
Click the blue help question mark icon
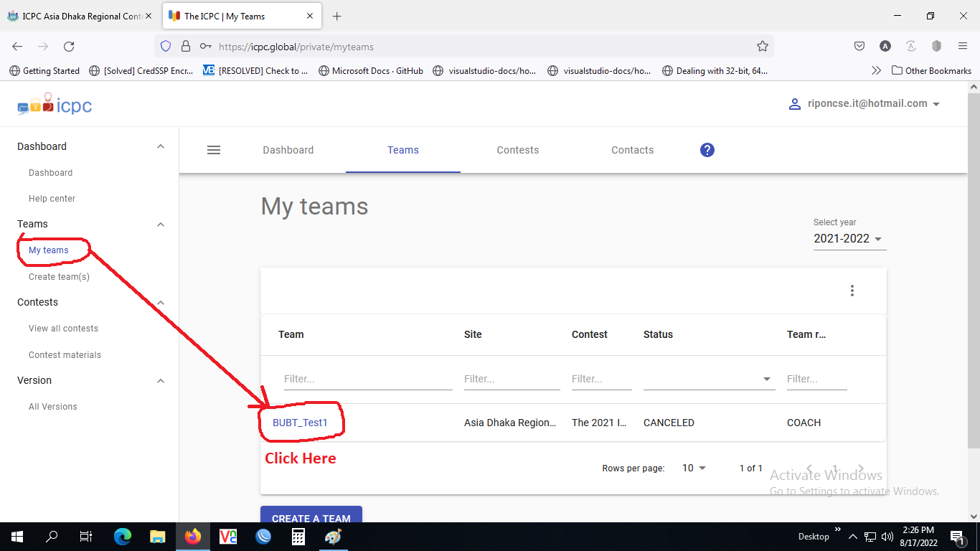[707, 150]
